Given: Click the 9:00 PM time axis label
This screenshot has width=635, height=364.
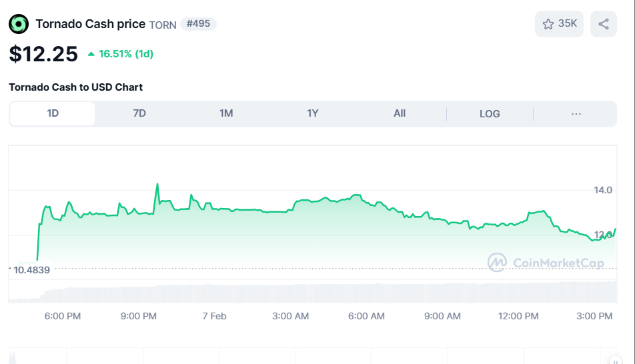Looking at the screenshot, I should coord(139,316).
